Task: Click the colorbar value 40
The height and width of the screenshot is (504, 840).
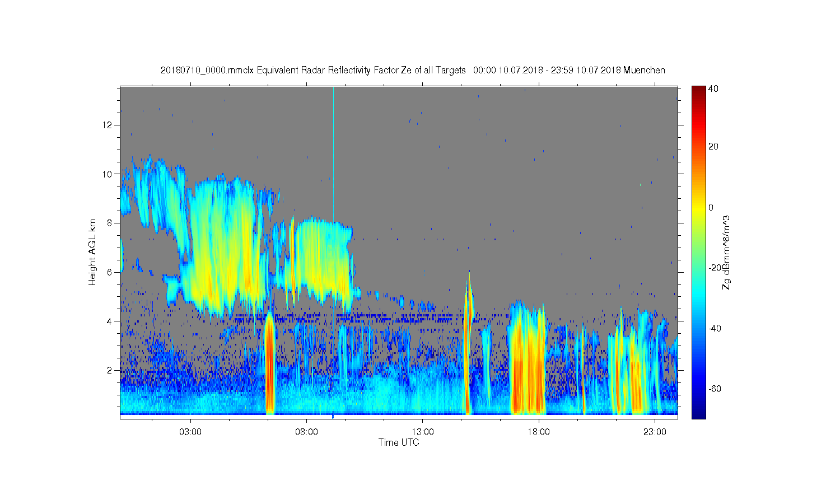Action: [713, 88]
